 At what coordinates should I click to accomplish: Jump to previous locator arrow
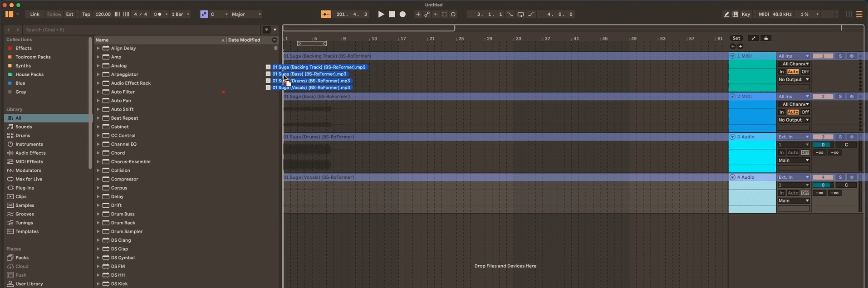click(x=733, y=47)
